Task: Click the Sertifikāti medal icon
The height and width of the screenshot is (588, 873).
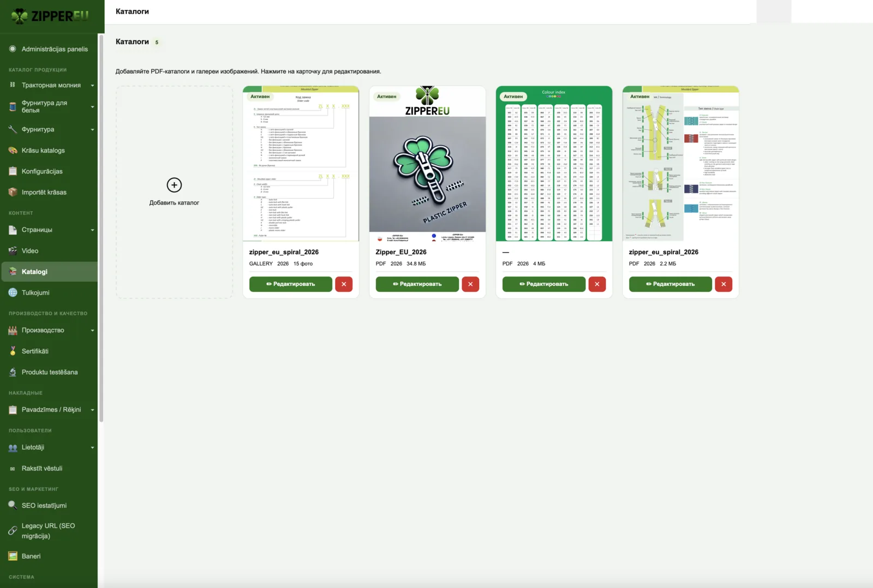Action: [x=13, y=351]
